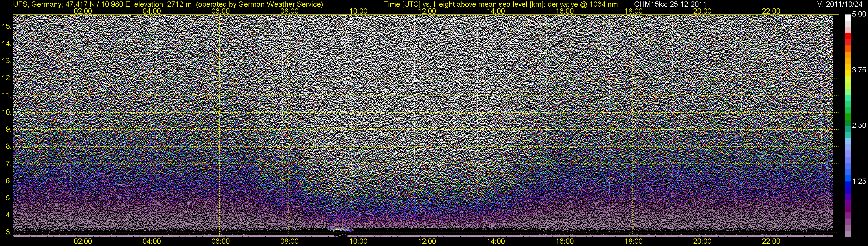Select the 18:00 top time label
868x246 pixels.
(633, 11)
